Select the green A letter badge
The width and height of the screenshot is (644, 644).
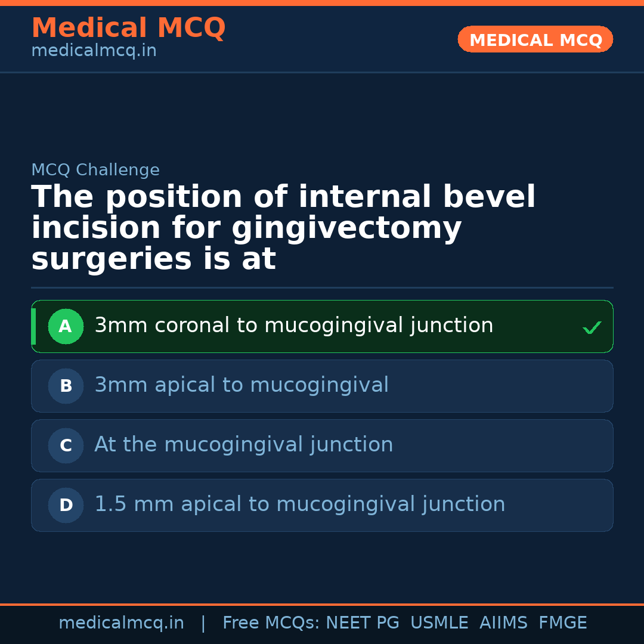66,327
